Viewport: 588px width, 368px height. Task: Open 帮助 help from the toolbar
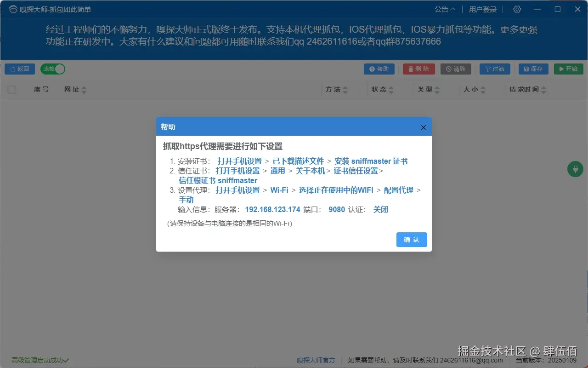pyautogui.click(x=379, y=69)
